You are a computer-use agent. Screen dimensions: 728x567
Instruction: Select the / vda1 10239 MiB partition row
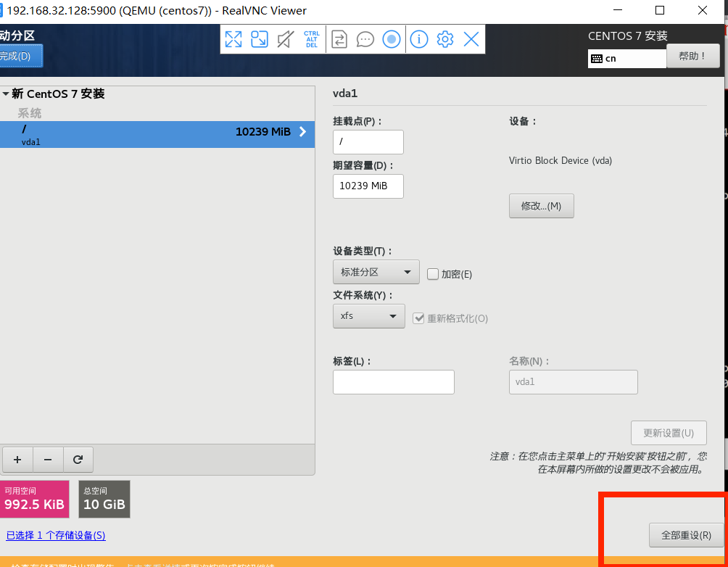157,135
